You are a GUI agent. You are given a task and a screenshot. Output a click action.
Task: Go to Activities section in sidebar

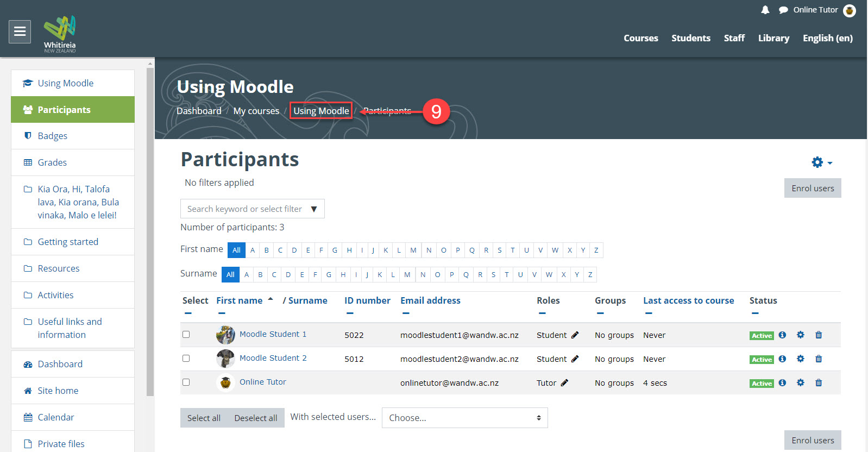tap(73, 295)
